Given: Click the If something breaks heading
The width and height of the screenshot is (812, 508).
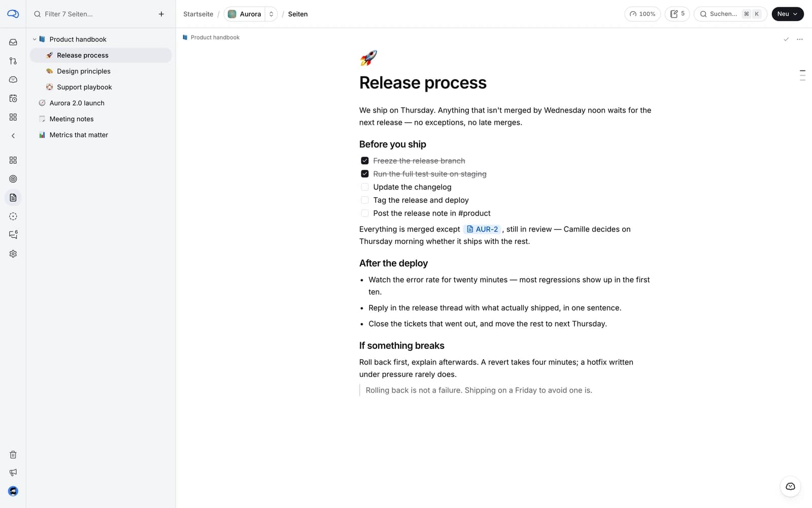Looking at the screenshot, I should [401, 345].
